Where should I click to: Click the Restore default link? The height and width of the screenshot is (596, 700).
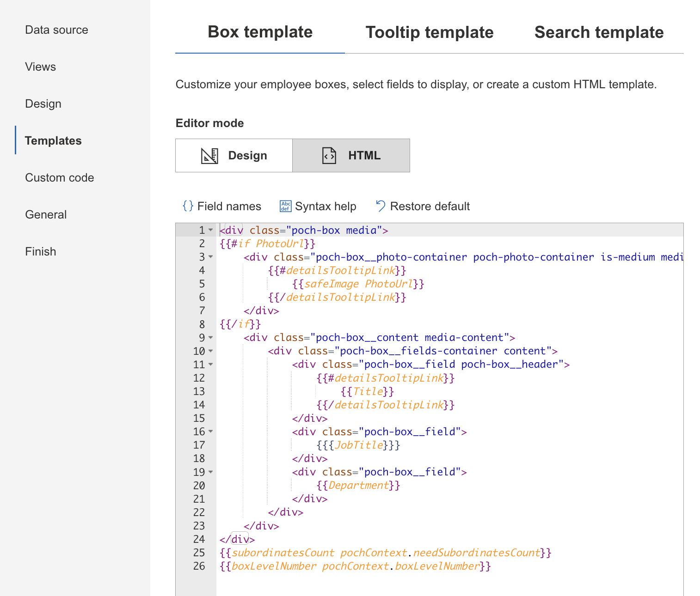430,206
